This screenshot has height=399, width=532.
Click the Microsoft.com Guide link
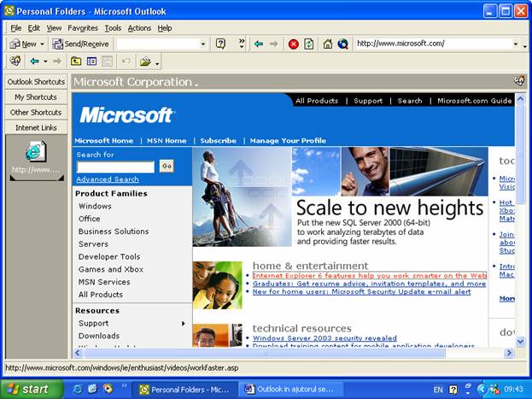coord(474,101)
